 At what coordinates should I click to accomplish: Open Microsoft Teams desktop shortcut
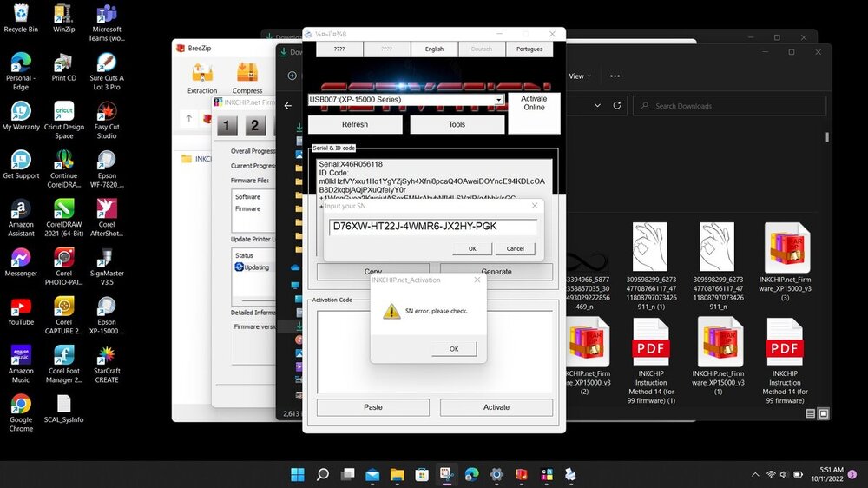tap(106, 23)
